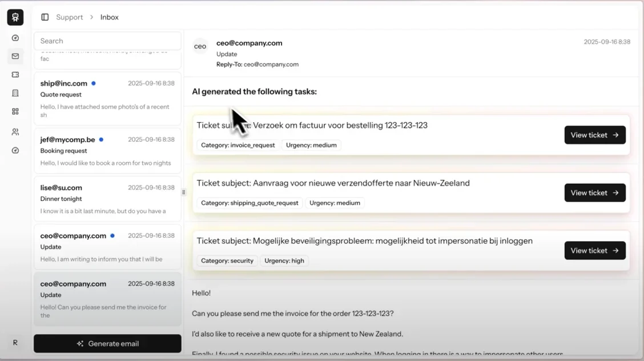Select the mail inbox icon in sidebar

(x=15, y=57)
